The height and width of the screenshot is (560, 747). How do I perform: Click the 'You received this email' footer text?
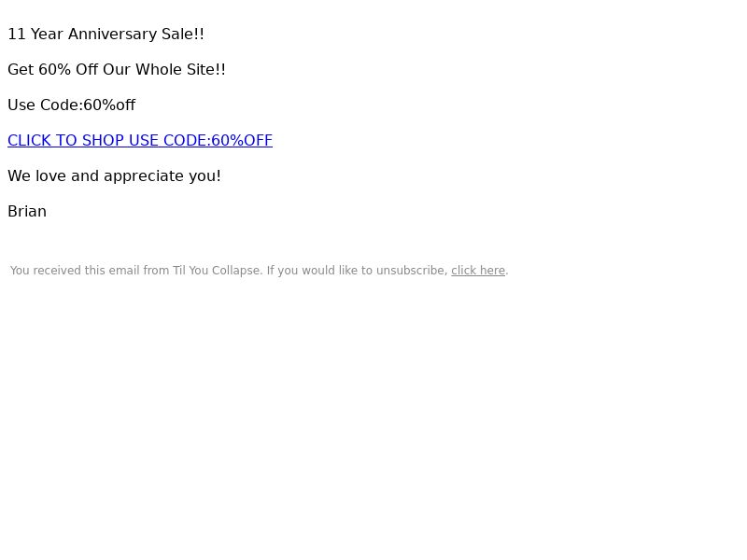coord(260,271)
